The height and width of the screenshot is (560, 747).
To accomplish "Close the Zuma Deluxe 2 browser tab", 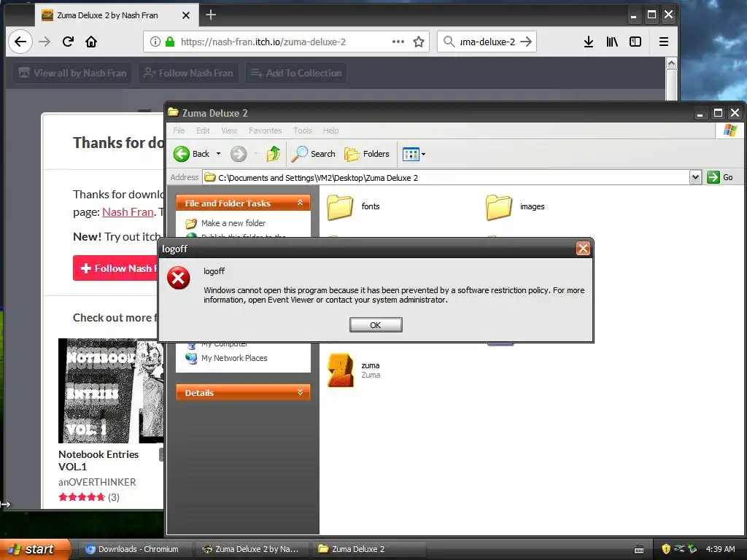I will (x=186, y=15).
